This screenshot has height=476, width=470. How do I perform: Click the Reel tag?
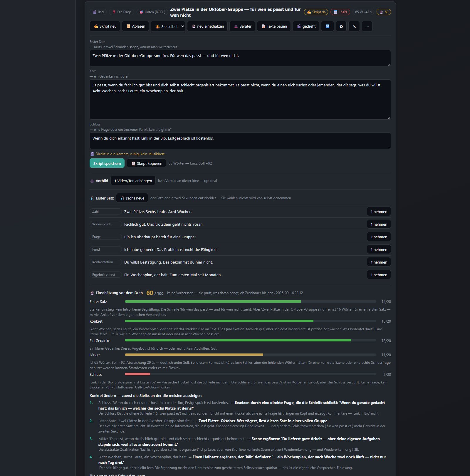(x=98, y=12)
